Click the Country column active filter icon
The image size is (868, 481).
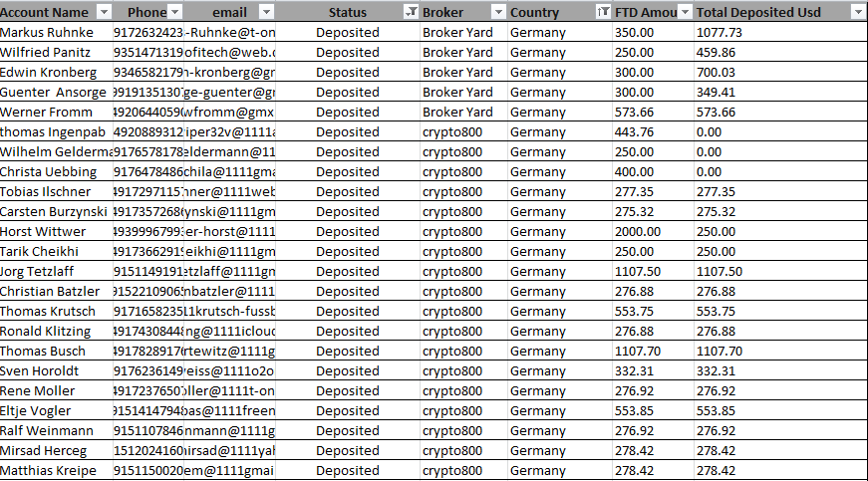[x=603, y=12]
